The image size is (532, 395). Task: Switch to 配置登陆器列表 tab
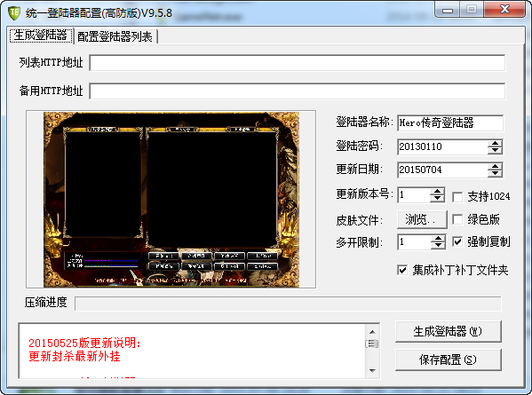coord(115,36)
